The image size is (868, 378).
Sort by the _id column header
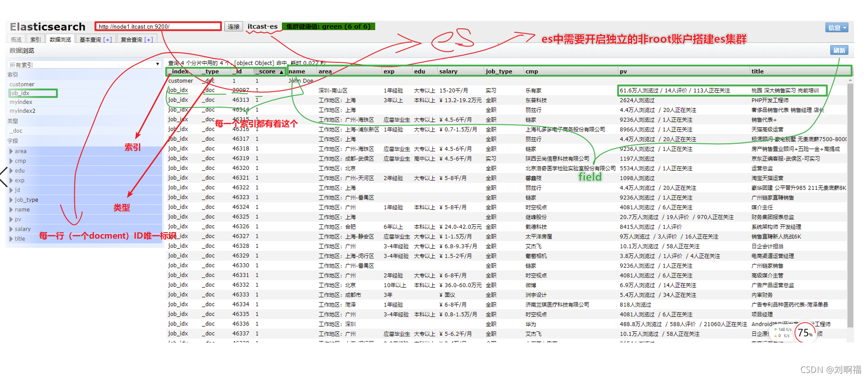click(242, 72)
